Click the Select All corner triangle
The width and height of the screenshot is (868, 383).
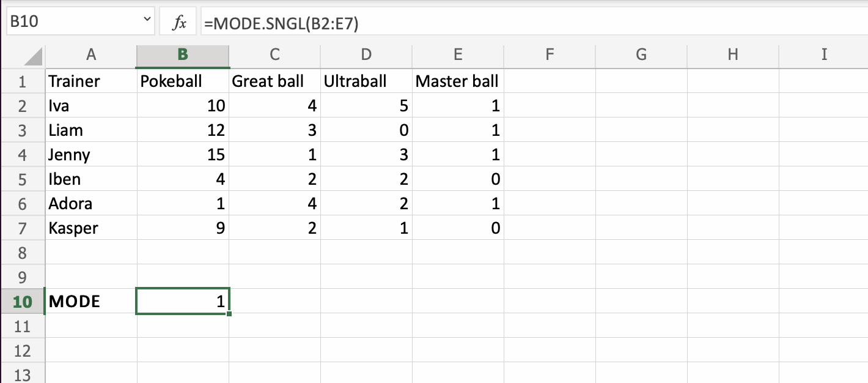click(35, 58)
